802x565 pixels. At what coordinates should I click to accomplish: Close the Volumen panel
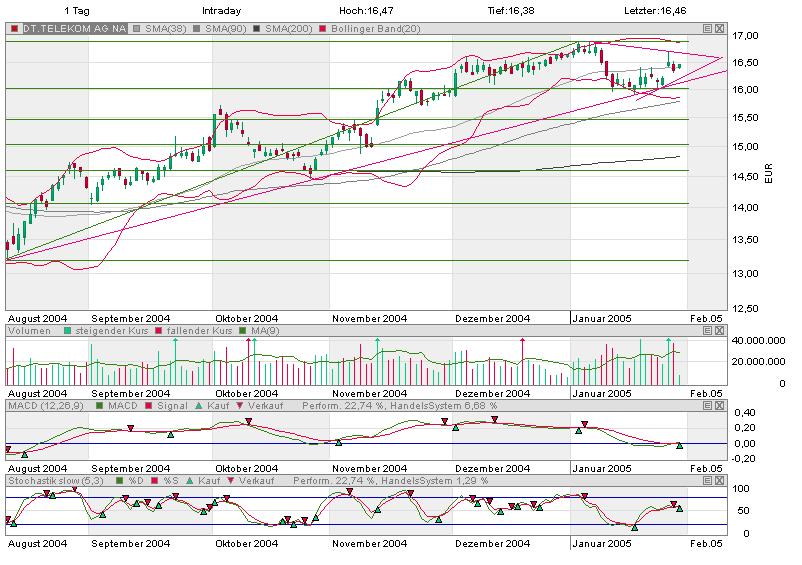pos(720,331)
